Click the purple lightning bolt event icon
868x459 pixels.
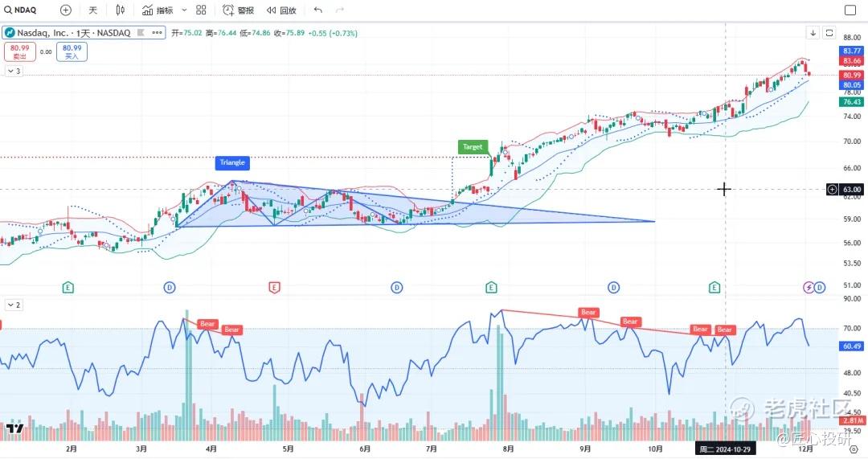[x=809, y=287]
